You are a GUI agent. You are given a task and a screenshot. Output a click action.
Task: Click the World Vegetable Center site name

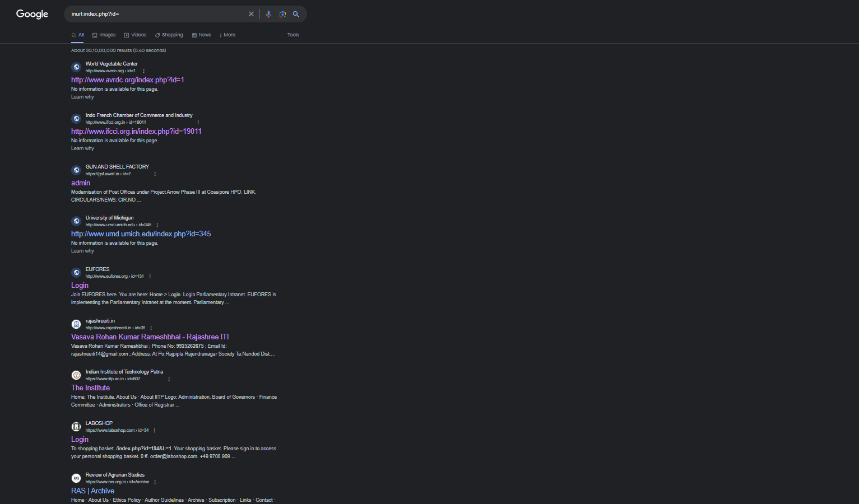[112, 64]
